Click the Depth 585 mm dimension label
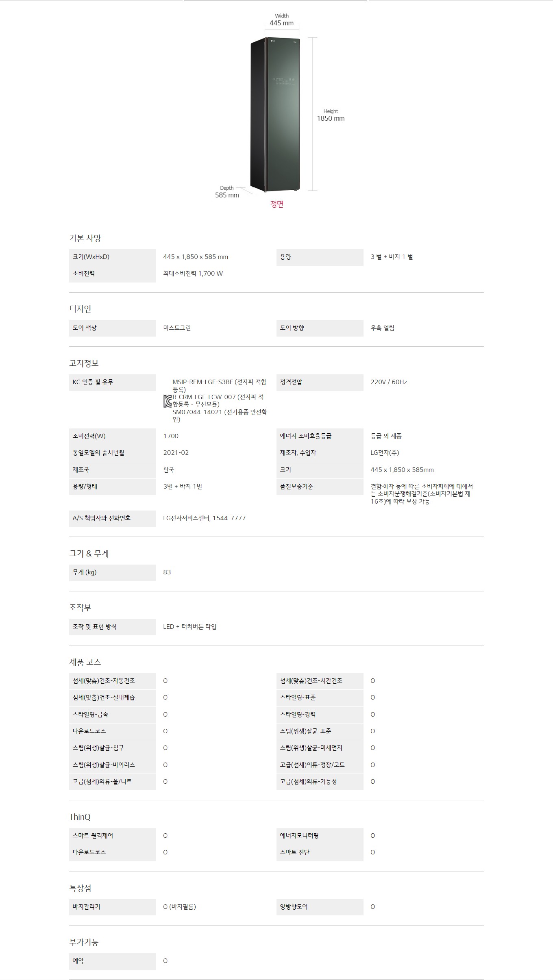Viewport: 553px width, 980px height. tap(227, 192)
